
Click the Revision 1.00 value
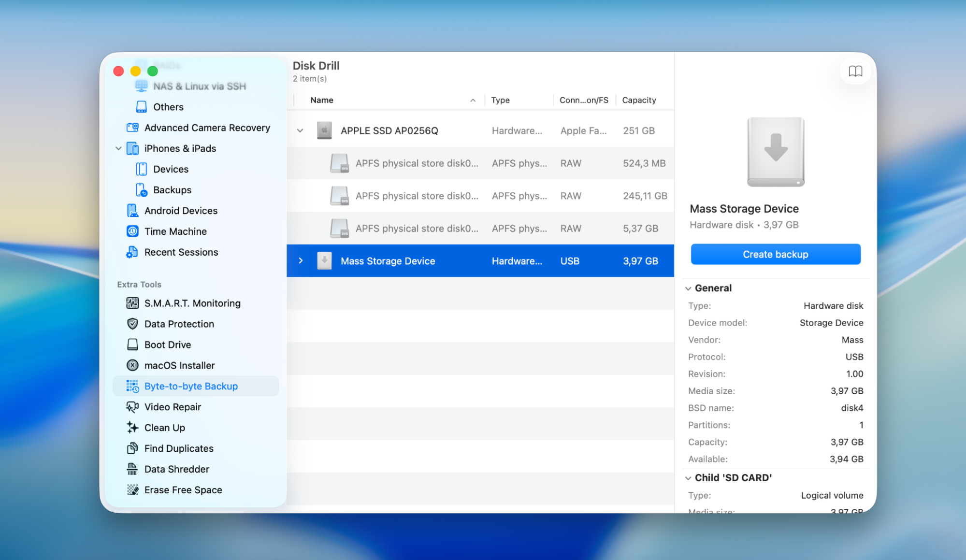(x=854, y=374)
